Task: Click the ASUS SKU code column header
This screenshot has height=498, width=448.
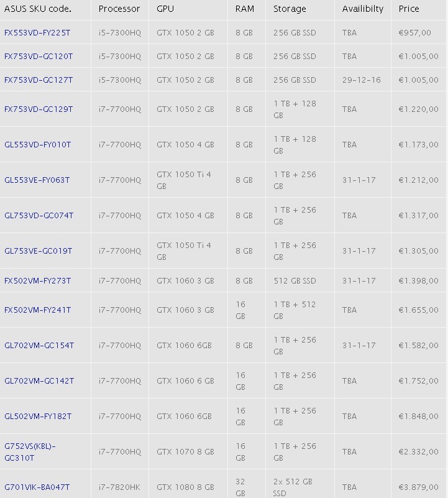Action: pos(38,9)
